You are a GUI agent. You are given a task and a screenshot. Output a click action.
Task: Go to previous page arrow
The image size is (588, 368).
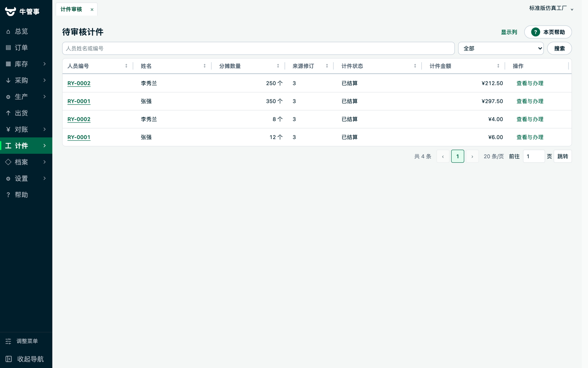coord(443,156)
